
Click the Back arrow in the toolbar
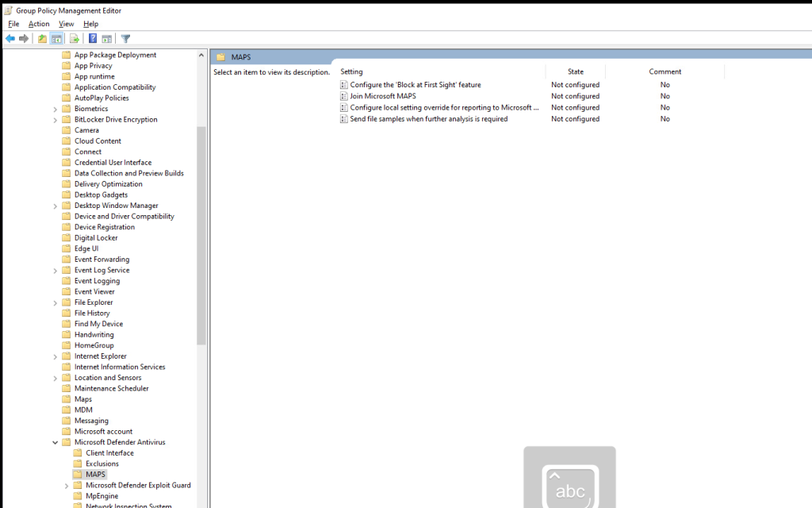(x=10, y=38)
